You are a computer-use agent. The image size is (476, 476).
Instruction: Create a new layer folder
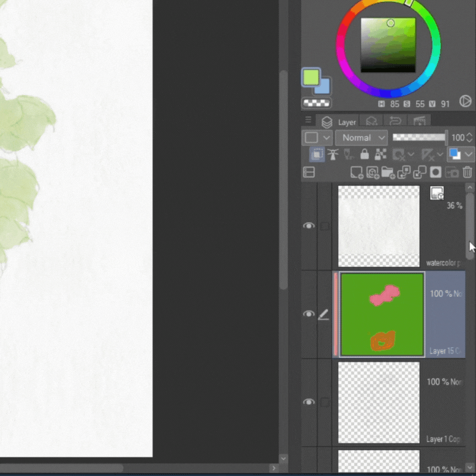coord(388,172)
